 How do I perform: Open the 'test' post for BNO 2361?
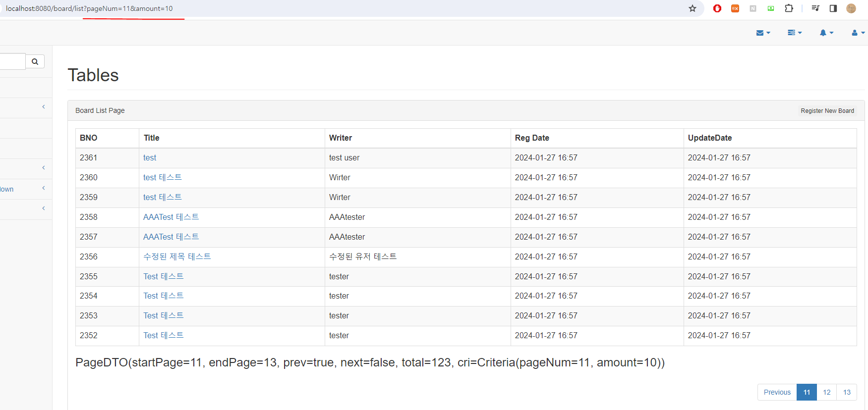150,157
